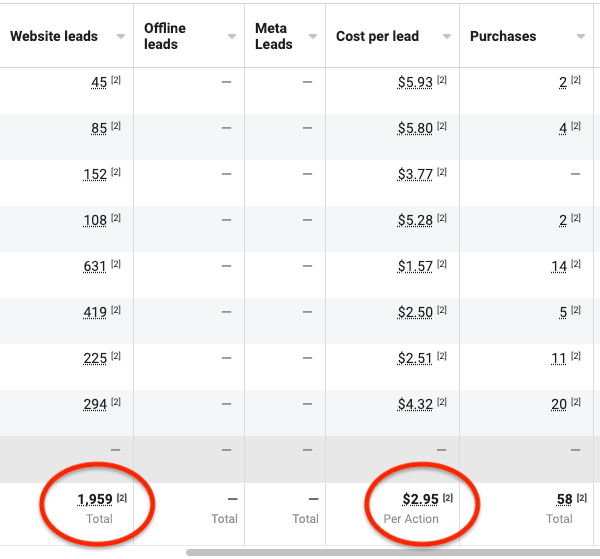This screenshot has width=600, height=559.
Task: Open the Cost per lead column dropdown arrow
Action: 447,37
